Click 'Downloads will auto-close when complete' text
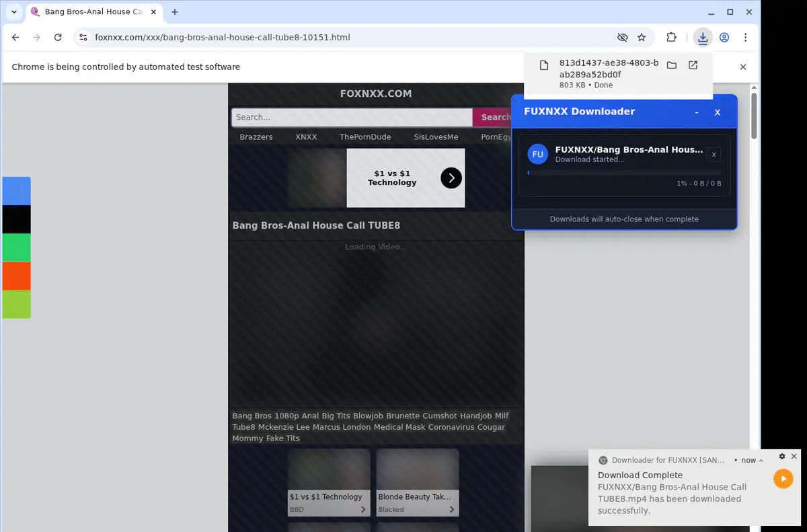Screen dimensions: 807x532 624,219
